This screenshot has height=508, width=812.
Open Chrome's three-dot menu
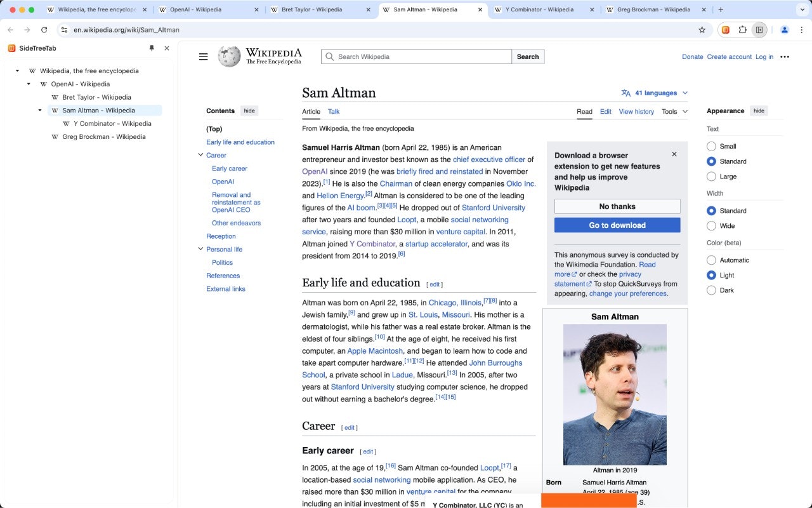(801, 30)
